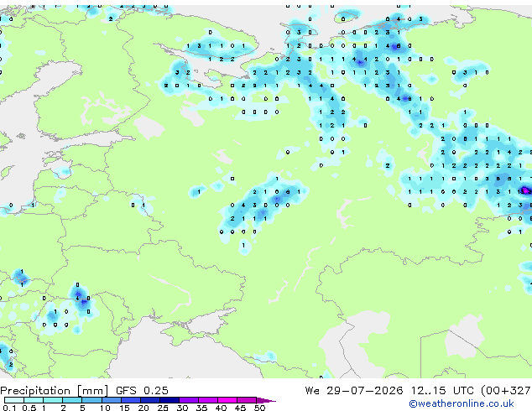The width and height of the screenshot is (532, 411).
Task: Click the 5–10 mm legend swatch
Action: click(x=91, y=400)
